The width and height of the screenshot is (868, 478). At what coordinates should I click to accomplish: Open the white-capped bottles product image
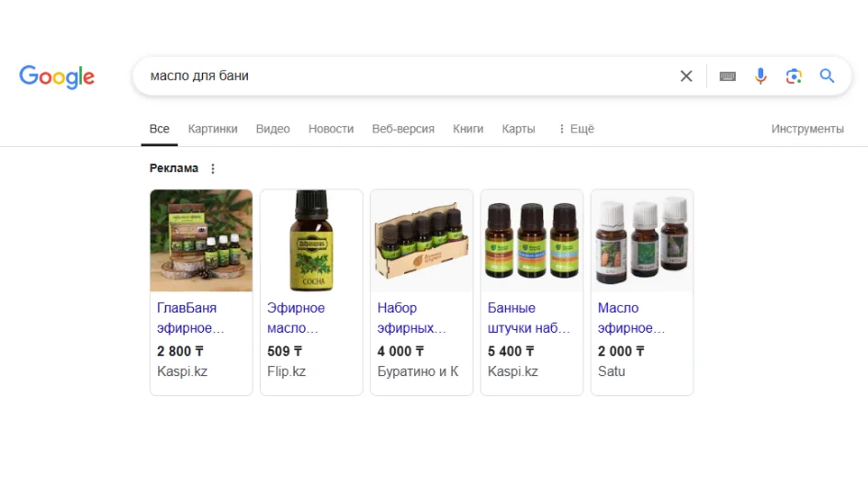pyautogui.click(x=642, y=241)
